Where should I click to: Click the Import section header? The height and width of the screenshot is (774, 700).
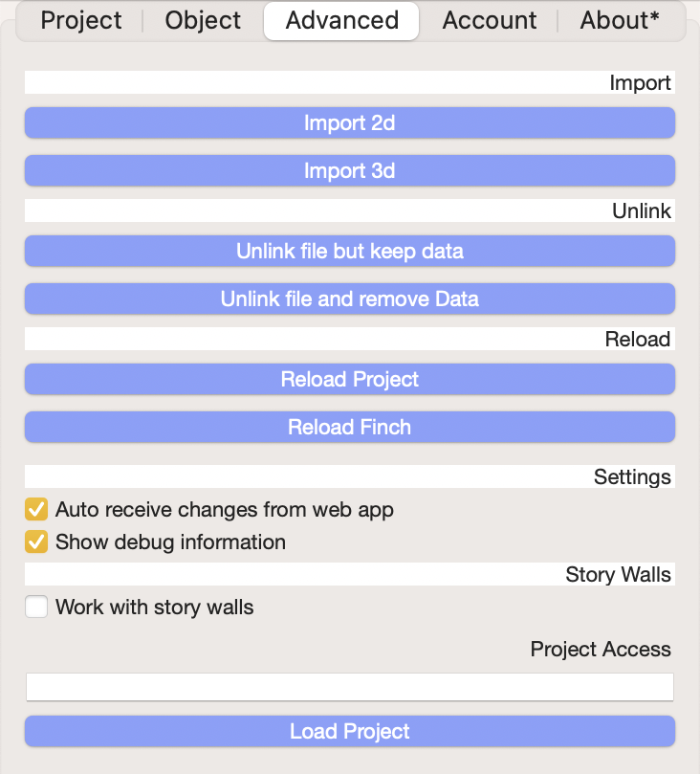click(640, 83)
